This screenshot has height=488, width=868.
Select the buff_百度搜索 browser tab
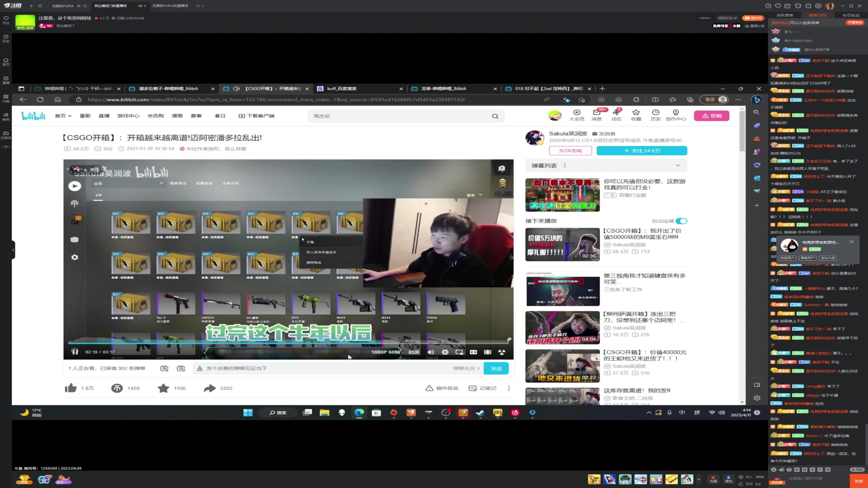coord(359,89)
